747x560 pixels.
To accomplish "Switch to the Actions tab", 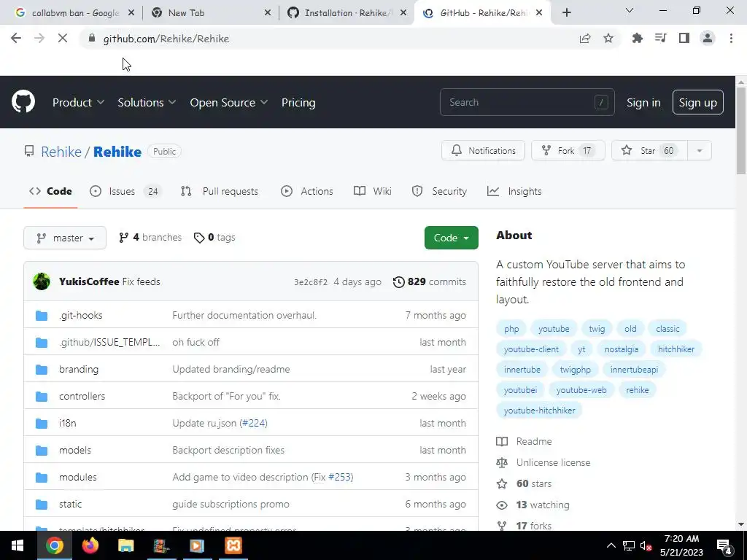I will [307, 191].
